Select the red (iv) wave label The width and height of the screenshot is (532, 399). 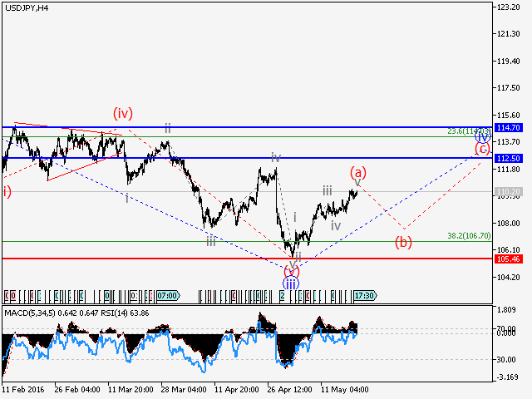click(123, 113)
